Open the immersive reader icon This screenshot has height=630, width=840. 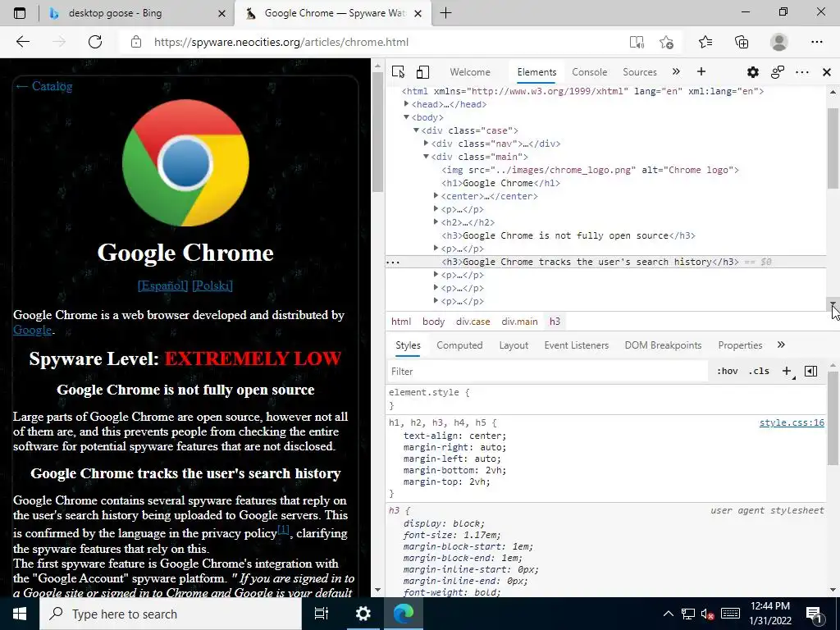point(637,42)
